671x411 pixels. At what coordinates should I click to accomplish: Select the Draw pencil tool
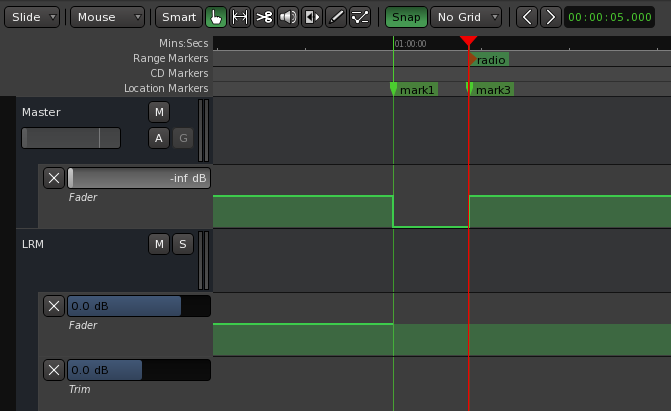click(336, 17)
